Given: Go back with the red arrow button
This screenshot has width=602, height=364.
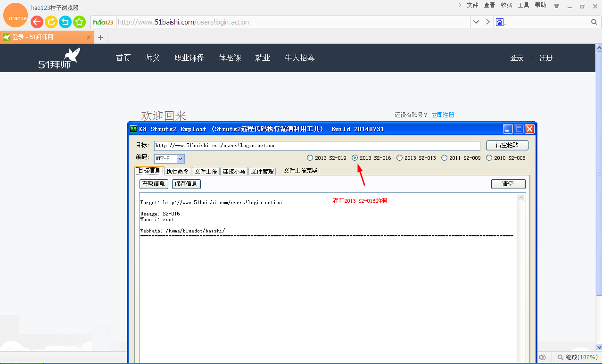Looking at the screenshot, I should click(37, 22).
